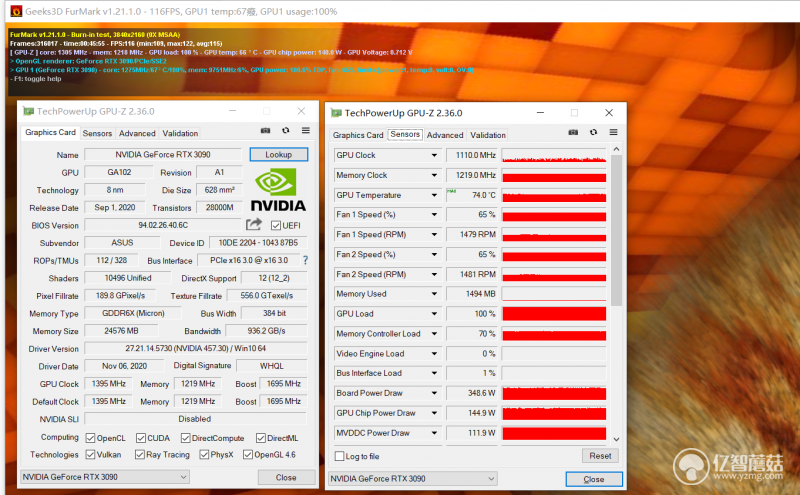Click the Bandwidth value 936.2 GB/s

click(x=266, y=331)
